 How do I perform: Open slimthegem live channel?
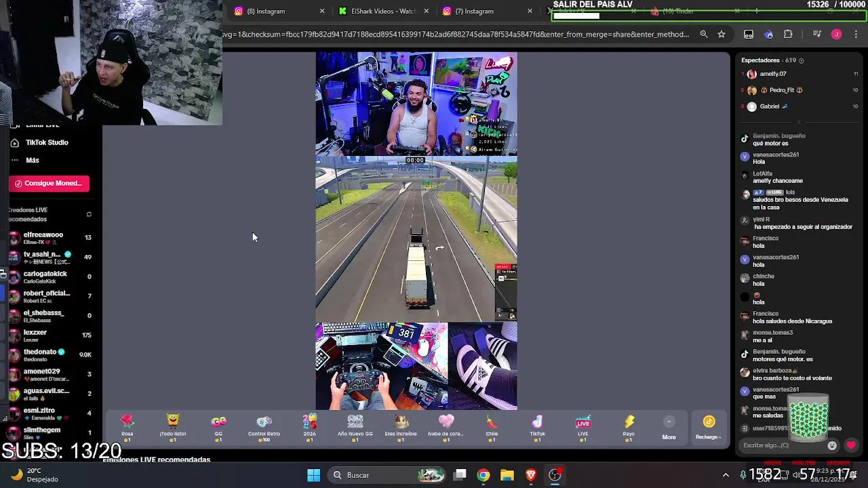tap(51, 432)
